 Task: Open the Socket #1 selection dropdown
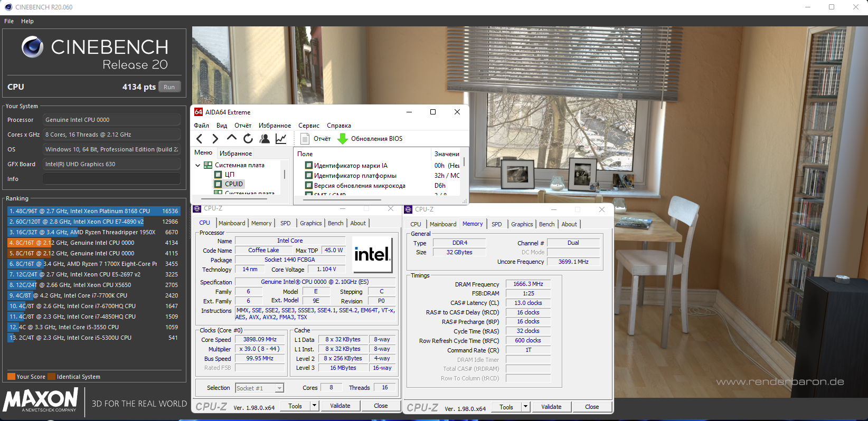pos(279,388)
